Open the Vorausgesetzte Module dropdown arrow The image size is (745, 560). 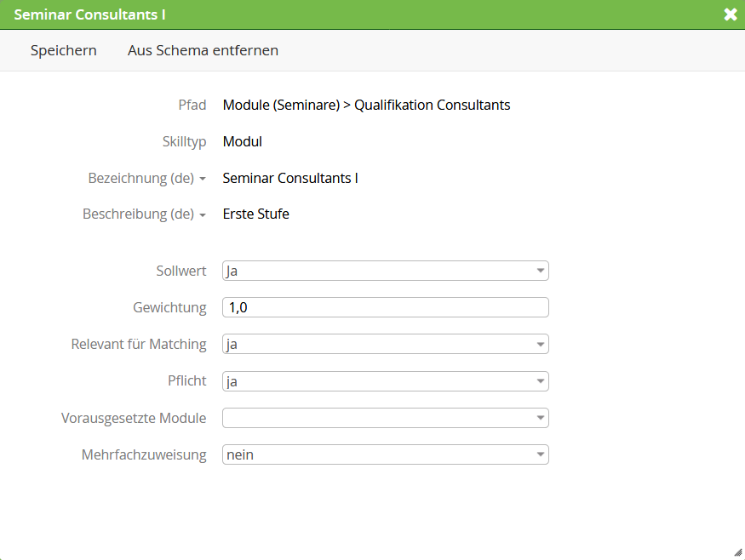coord(540,418)
